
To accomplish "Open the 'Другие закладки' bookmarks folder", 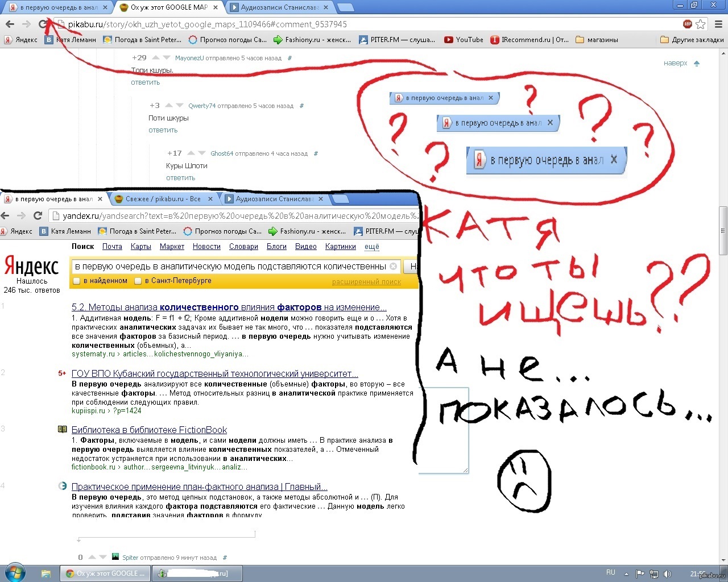I will (x=692, y=40).
